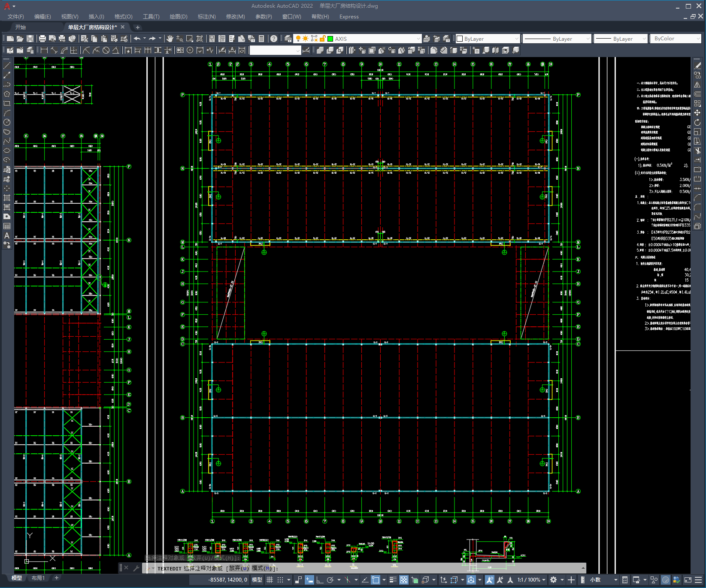
Task: Click the green layer color swatch
Action: point(330,39)
